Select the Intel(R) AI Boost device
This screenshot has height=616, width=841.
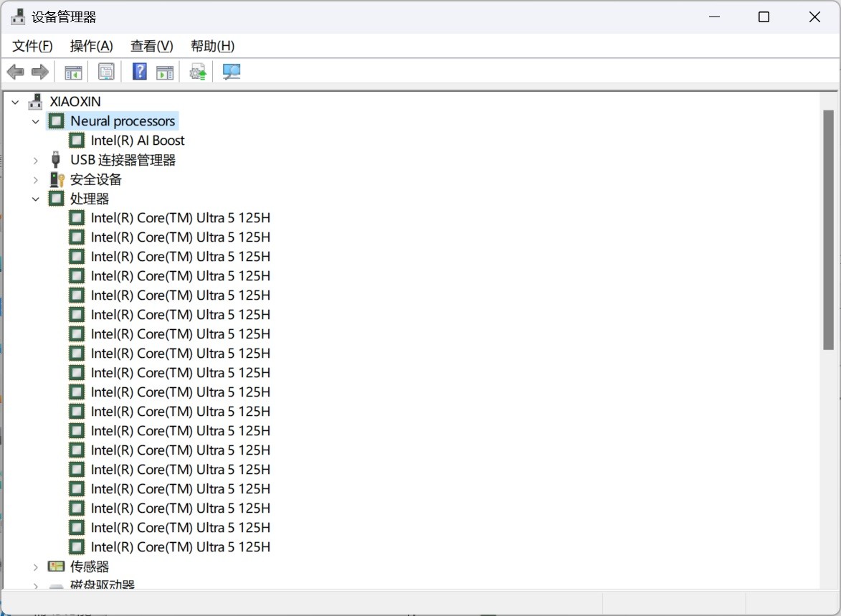pos(138,140)
